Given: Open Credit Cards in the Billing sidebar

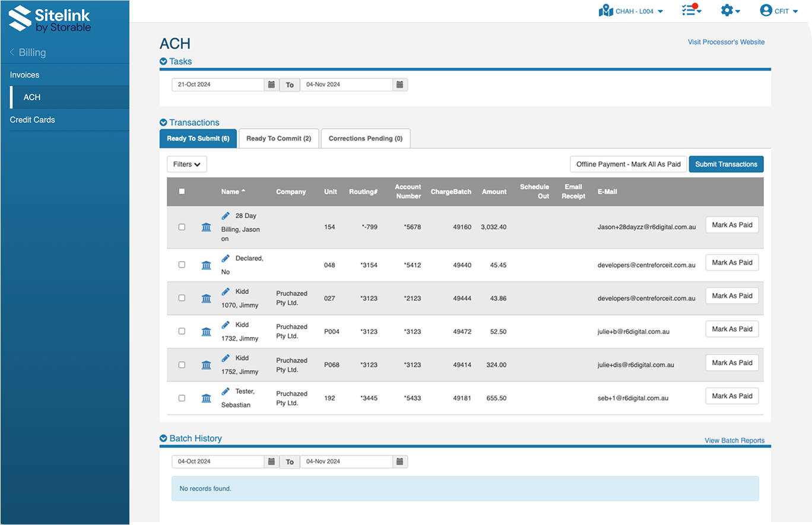Looking at the screenshot, I should point(33,120).
